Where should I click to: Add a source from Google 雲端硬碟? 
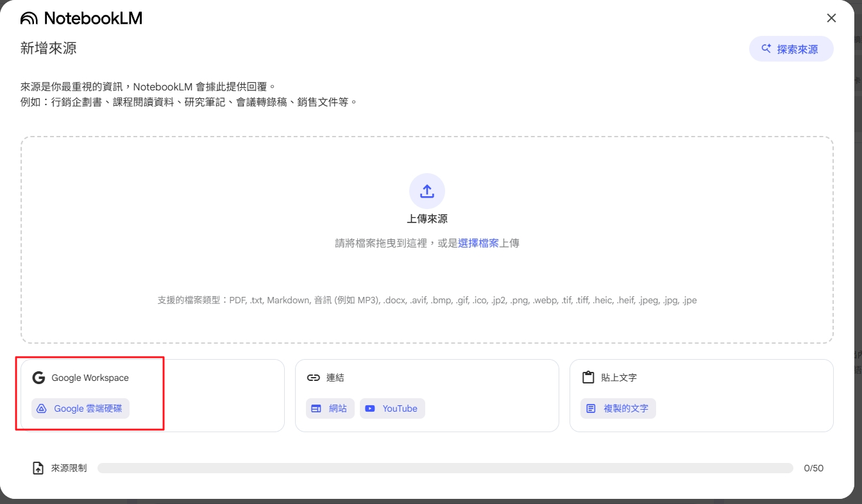(x=81, y=408)
